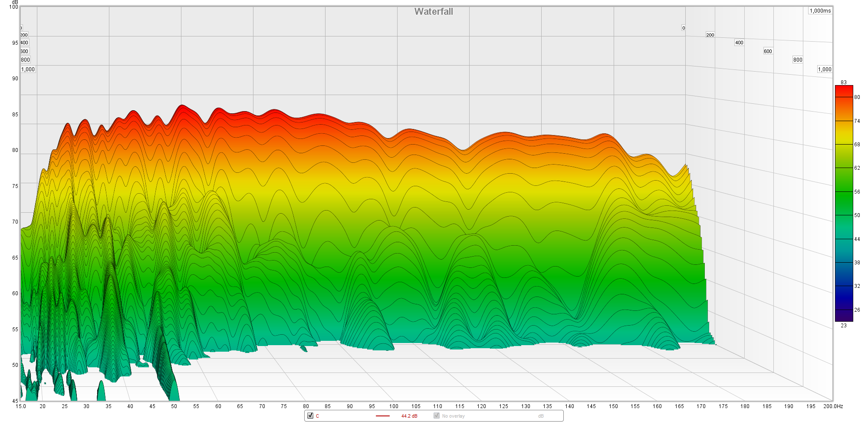The height and width of the screenshot is (422, 868).
Task: Click the 50 label on the frequency axis
Action: pos(174,406)
